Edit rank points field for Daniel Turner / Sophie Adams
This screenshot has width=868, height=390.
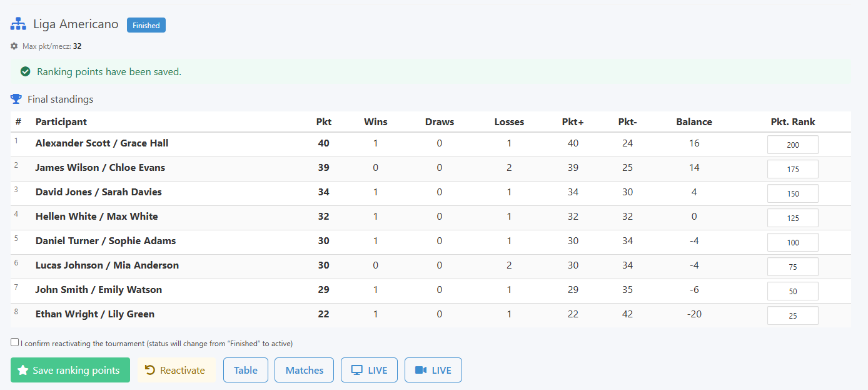coord(793,242)
